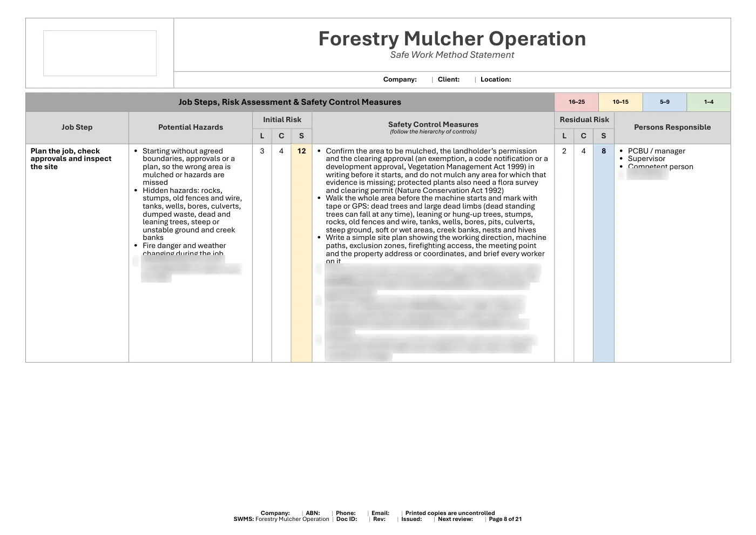The width and height of the screenshot is (756, 535).
Task: Click the initial risk score "12"
Action: coord(301,151)
